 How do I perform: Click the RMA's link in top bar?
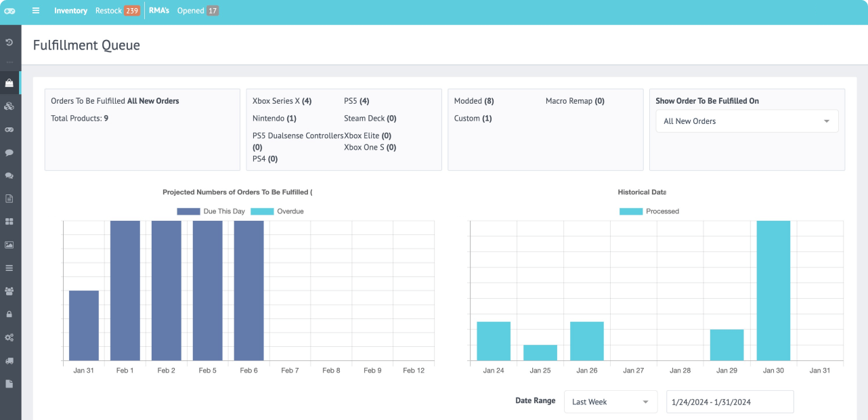159,11
